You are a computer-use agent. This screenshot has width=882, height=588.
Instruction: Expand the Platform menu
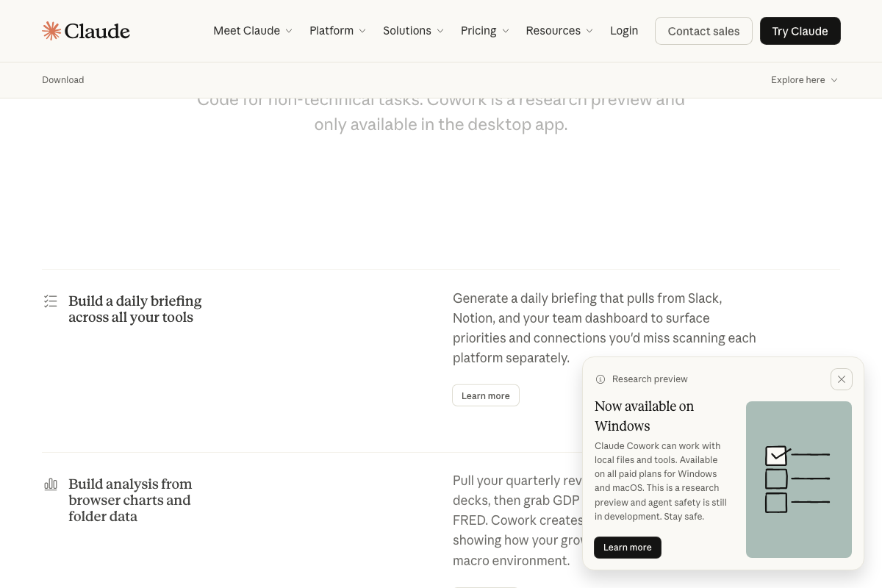(331, 31)
